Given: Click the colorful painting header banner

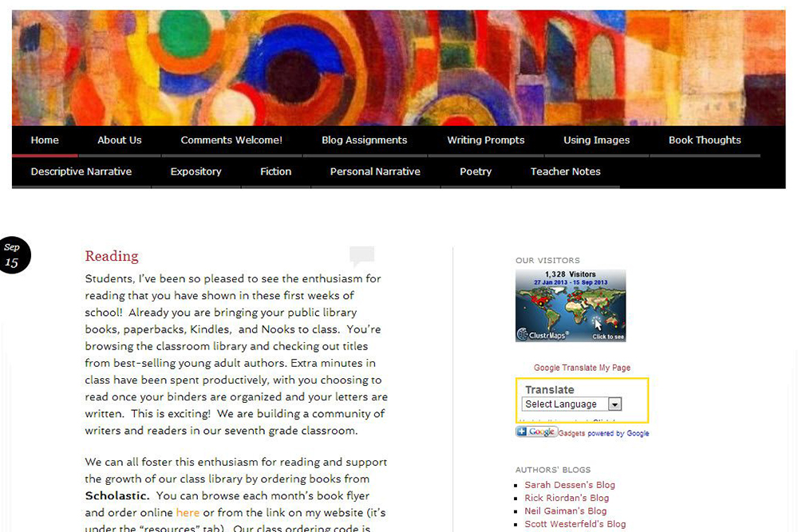Looking at the screenshot, I should (x=398, y=68).
